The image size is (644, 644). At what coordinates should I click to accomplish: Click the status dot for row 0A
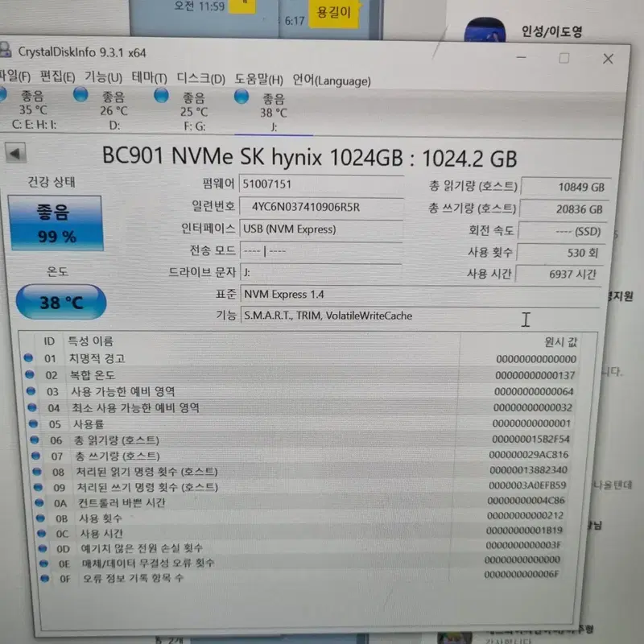39,502
